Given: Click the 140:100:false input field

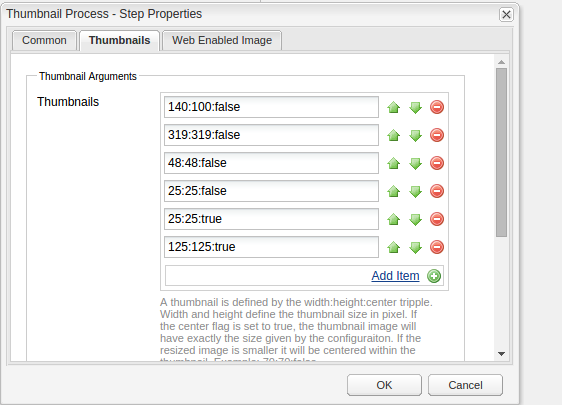Looking at the screenshot, I should coord(271,107).
